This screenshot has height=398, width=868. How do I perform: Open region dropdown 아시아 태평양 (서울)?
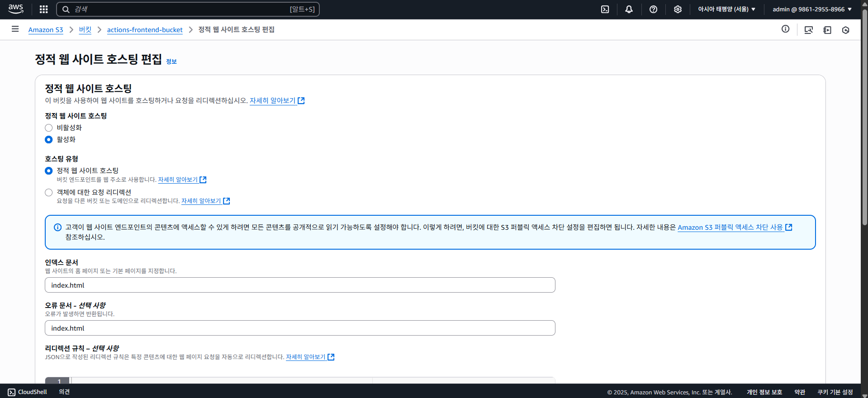(x=726, y=9)
